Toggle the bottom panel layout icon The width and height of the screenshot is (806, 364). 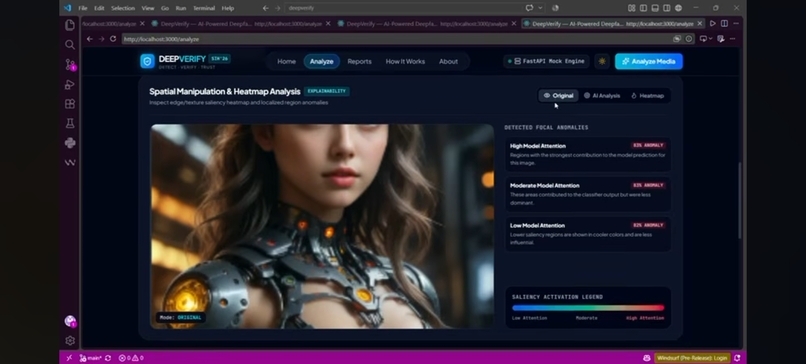point(655,8)
